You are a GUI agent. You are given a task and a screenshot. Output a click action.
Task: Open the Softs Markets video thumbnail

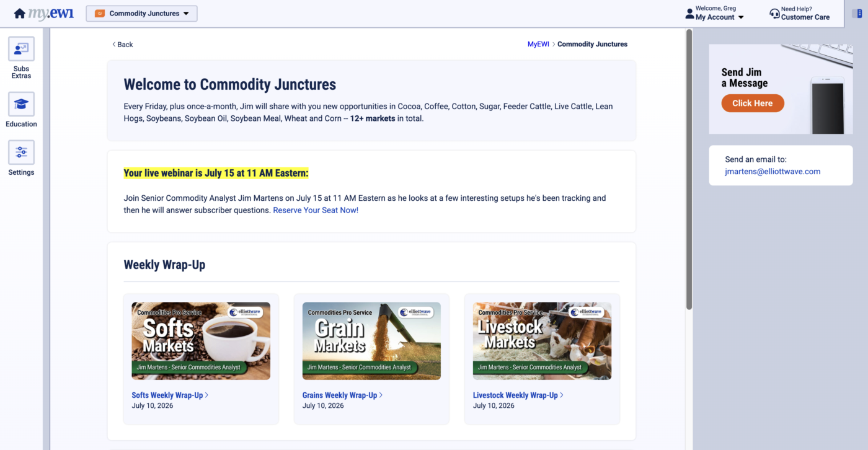201,341
